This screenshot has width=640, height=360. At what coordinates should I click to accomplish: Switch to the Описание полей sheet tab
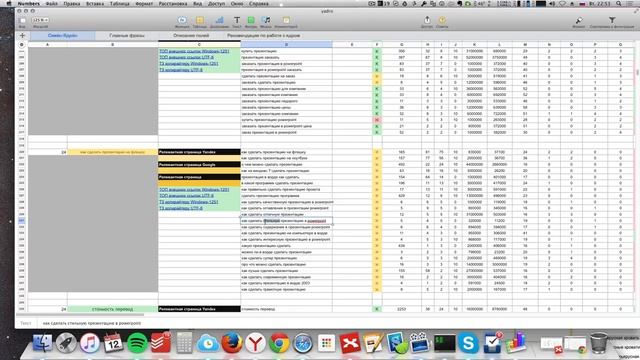point(191,36)
